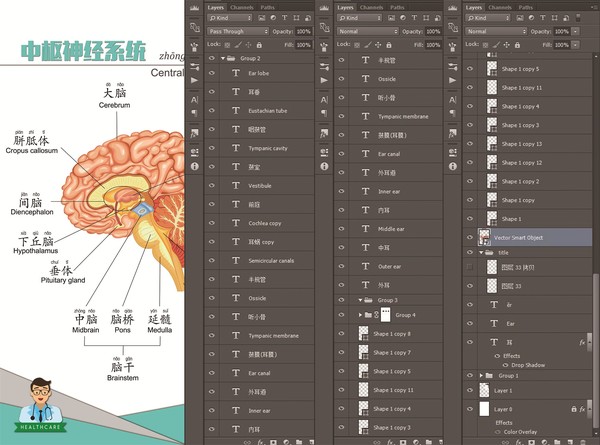The height and width of the screenshot is (445, 600).
Task: Filter smart objects in the Pass Through panel
Action: (308, 18)
